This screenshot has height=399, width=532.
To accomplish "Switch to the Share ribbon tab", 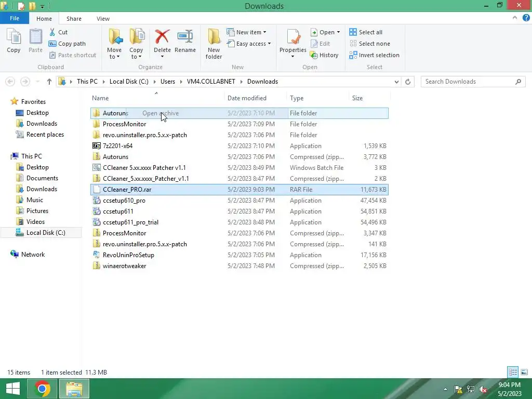I will 74,19.
